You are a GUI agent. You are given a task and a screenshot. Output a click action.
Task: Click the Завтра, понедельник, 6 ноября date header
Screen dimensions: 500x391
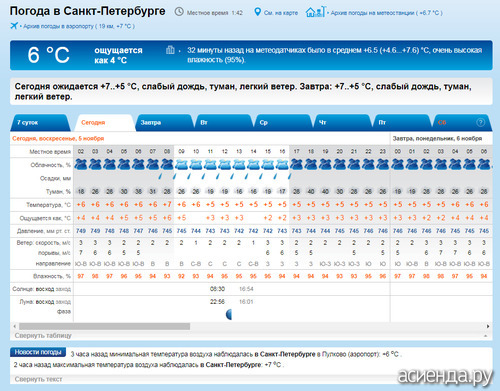click(437, 138)
